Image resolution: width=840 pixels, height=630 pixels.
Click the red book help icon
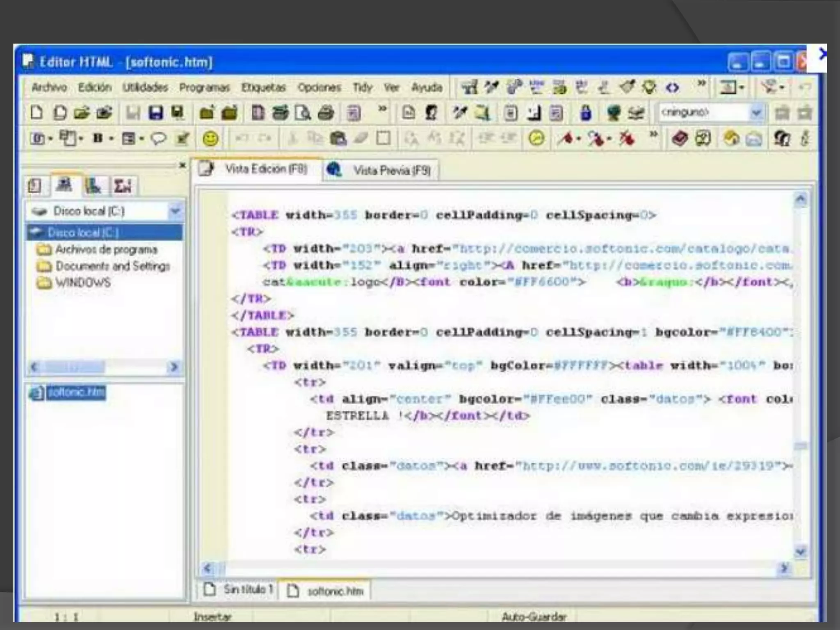[x=680, y=139]
